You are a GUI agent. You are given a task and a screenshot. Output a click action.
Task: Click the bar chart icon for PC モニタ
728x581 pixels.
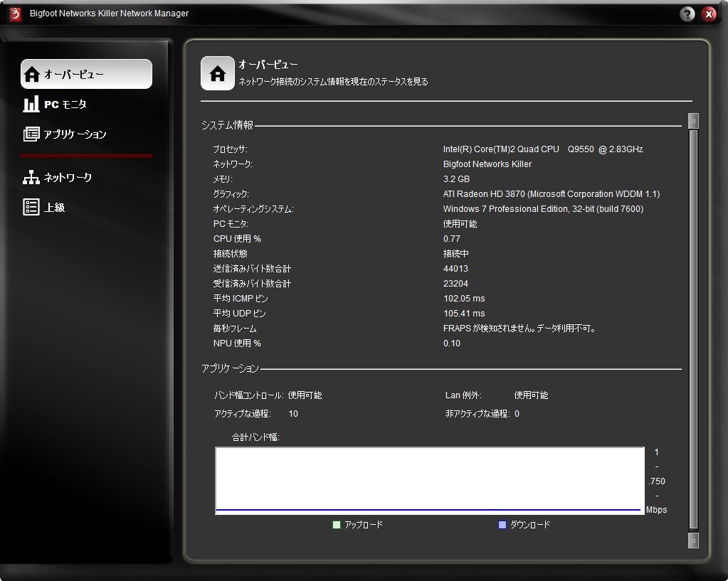point(31,105)
